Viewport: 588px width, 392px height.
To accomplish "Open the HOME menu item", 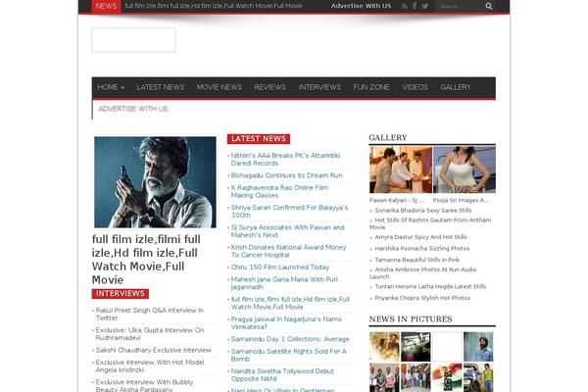I will [x=111, y=87].
